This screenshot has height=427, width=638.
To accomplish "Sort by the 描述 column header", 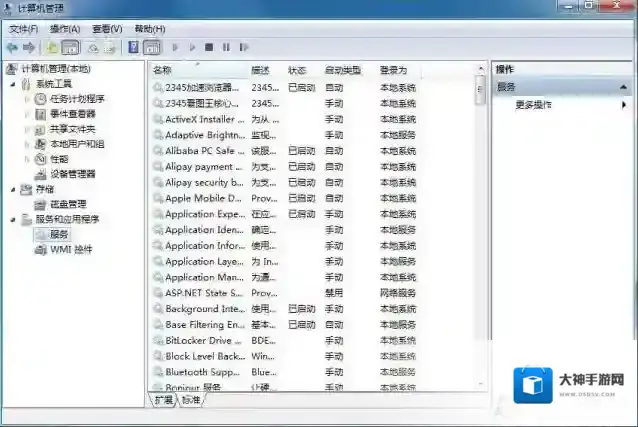I will 267,70.
